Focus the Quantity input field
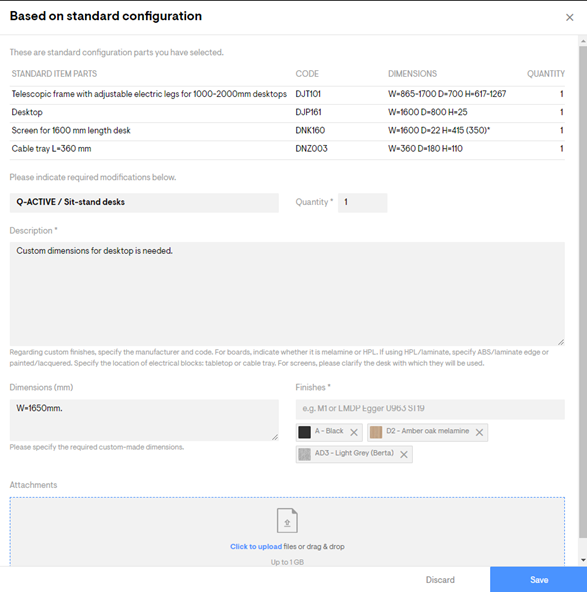Viewport: 587px width, 592px height. [362, 202]
